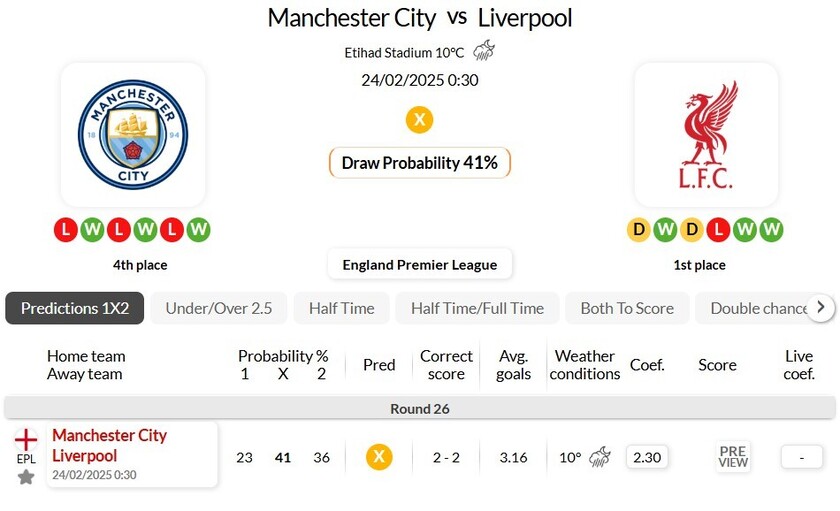Select the Half Time/Full Time tab

(477, 308)
